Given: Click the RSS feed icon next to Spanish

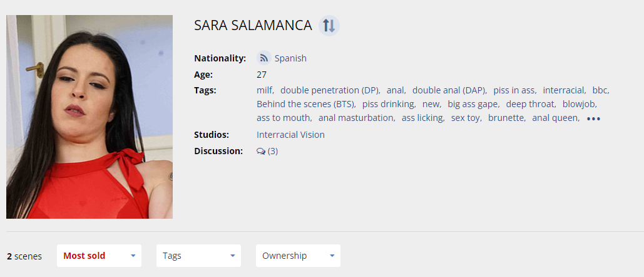Looking at the screenshot, I should (x=263, y=58).
